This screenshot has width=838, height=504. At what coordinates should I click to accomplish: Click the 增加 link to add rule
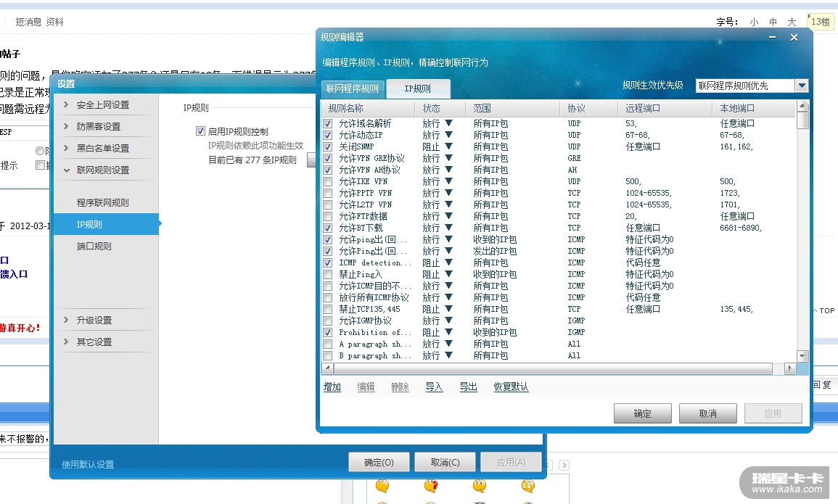[332, 387]
